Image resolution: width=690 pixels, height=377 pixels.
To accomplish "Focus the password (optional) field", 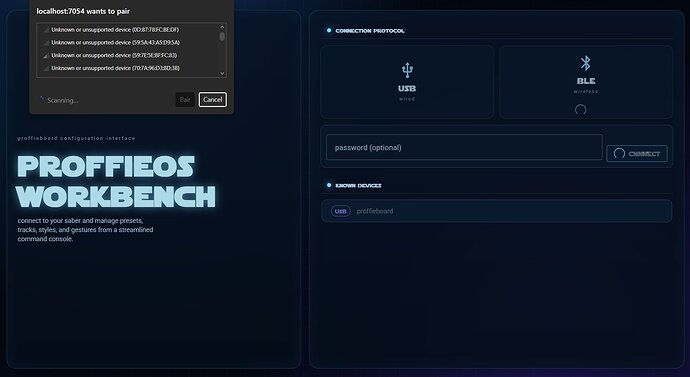I will pyautogui.click(x=464, y=147).
